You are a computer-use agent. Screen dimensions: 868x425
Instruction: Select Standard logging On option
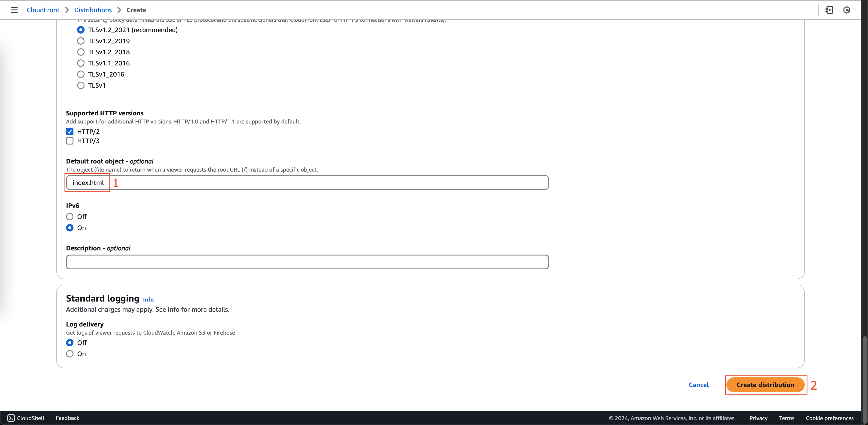[x=70, y=354]
